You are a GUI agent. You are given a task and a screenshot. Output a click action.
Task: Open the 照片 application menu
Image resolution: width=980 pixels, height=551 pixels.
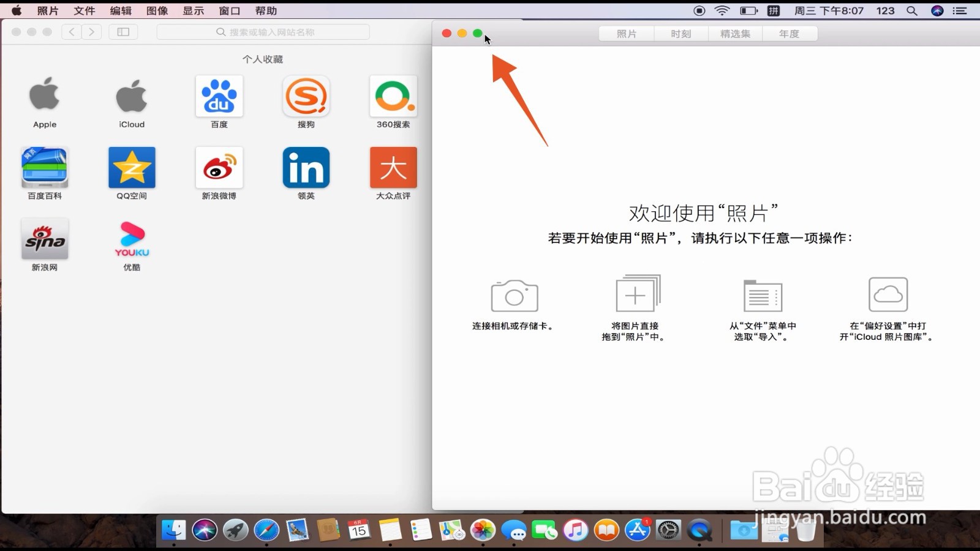pyautogui.click(x=48, y=10)
